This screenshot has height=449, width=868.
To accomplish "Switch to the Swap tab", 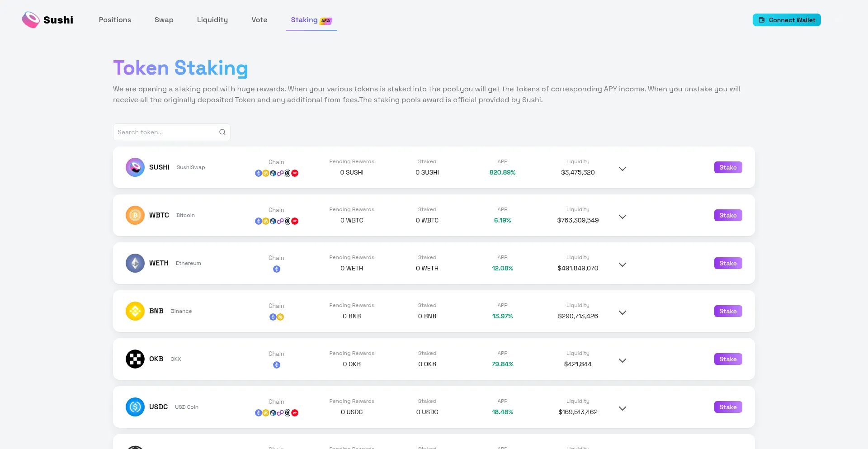I will [x=164, y=20].
